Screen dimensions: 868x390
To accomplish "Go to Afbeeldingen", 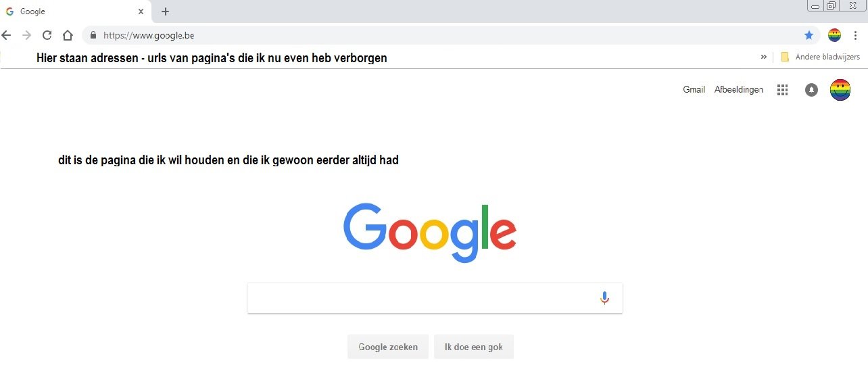I will tap(739, 90).
